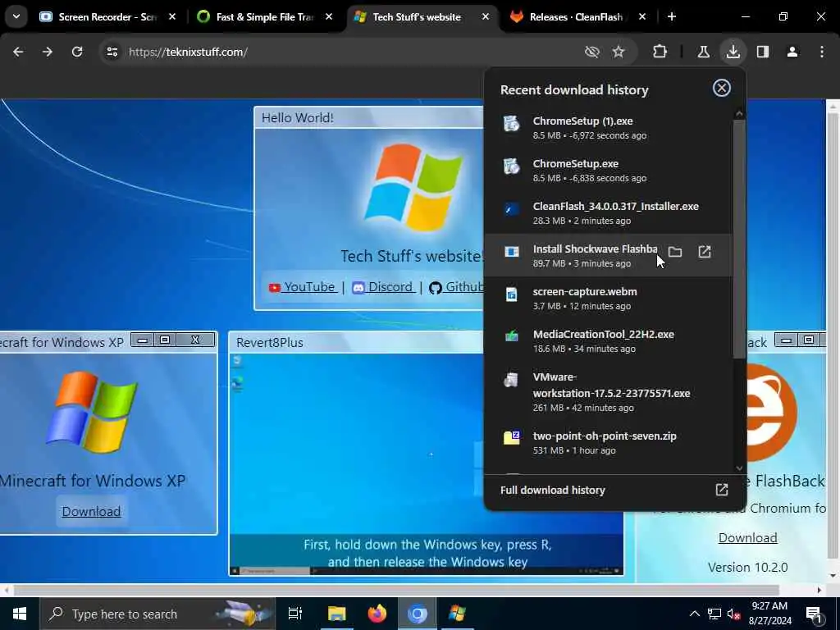Close the Minecraft for Windows XP panel
This screenshot has width=840, height=630.
195,340
